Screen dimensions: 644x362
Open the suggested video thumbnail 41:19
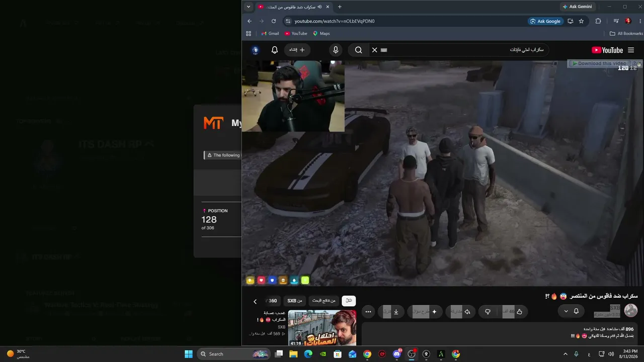click(x=322, y=328)
